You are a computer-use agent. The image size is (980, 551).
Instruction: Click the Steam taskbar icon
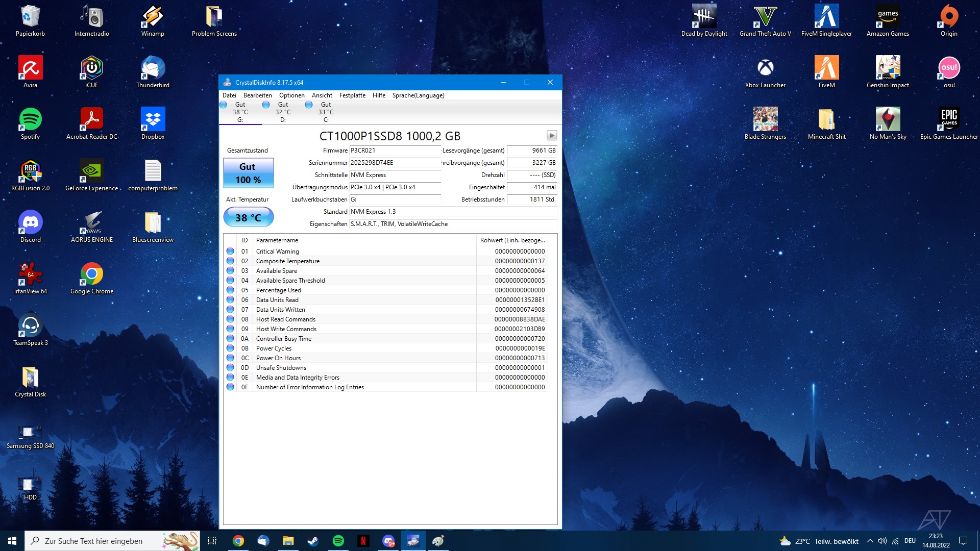[313, 541]
